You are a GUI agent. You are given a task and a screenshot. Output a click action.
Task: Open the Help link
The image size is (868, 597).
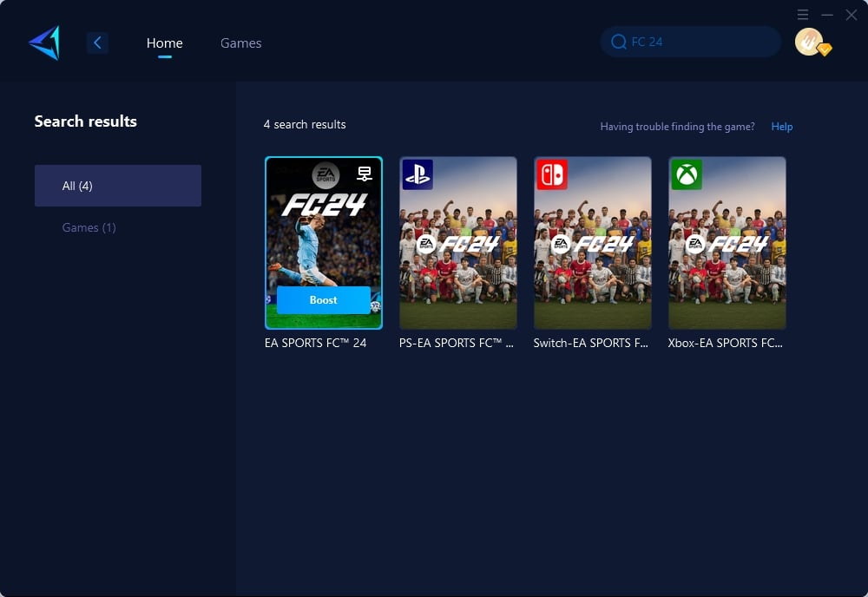click(782, 127)
